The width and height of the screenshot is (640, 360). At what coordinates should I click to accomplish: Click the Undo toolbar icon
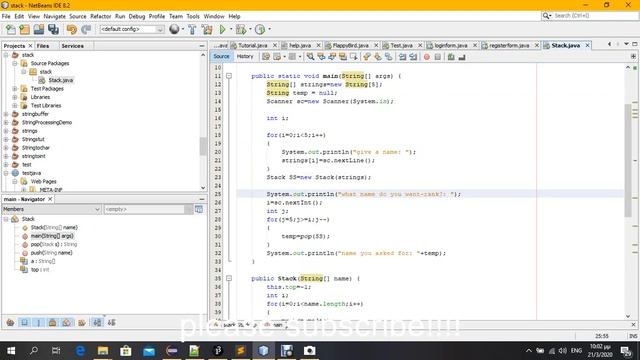click(x=72, y=29)
